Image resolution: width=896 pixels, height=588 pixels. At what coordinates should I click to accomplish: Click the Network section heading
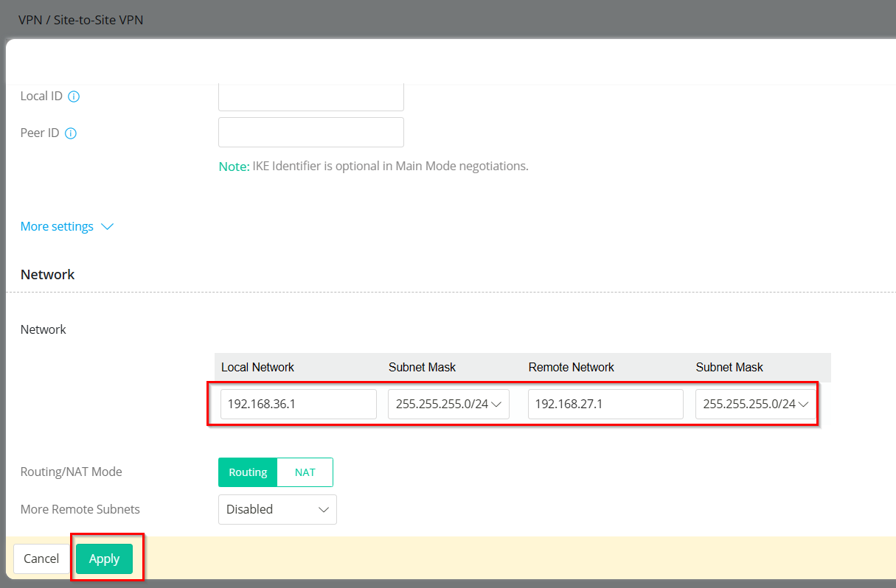[48, 274]
